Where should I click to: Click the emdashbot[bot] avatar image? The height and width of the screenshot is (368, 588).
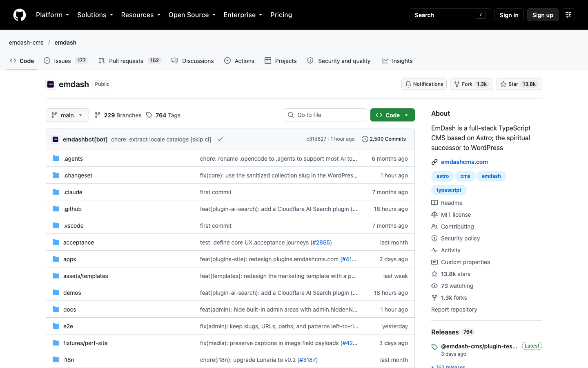56,139
